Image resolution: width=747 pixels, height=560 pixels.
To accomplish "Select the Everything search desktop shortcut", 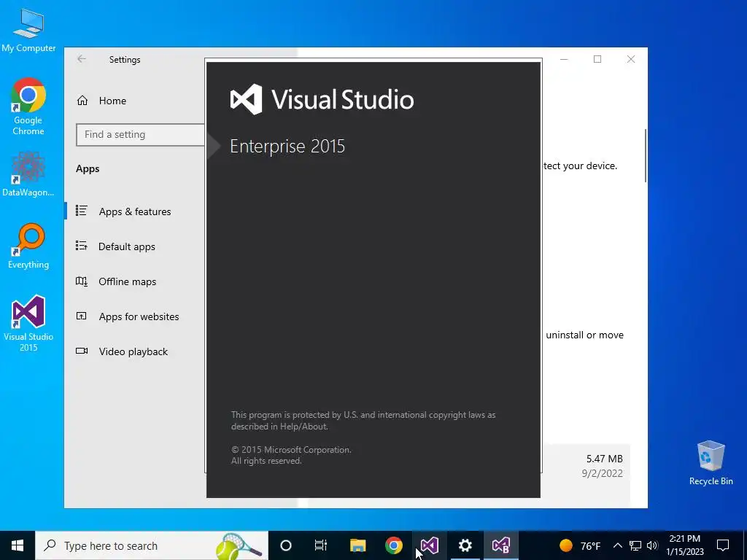I will coord(28,246).
